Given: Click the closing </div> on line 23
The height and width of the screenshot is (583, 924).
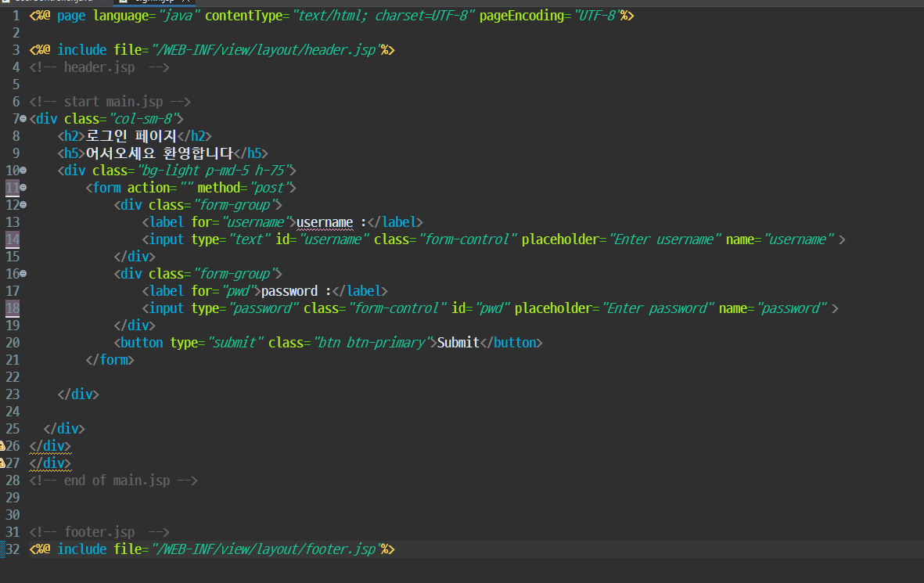Looking at the screenshot, I should click(x=77, y=394).
